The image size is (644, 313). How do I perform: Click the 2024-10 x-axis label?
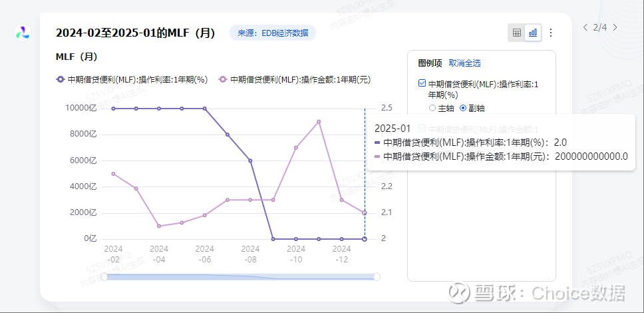[295, 254]
